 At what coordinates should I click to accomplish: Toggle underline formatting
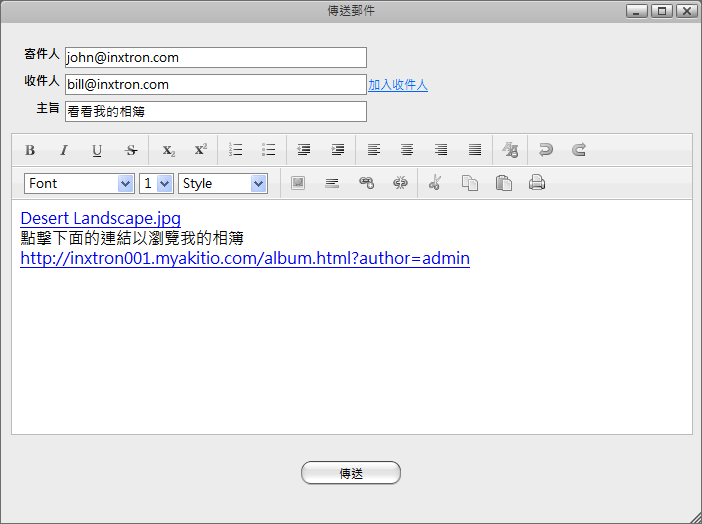97,150
